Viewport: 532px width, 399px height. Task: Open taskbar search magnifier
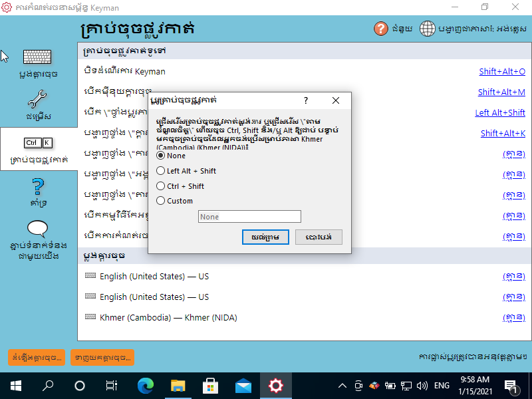(48, 386)
